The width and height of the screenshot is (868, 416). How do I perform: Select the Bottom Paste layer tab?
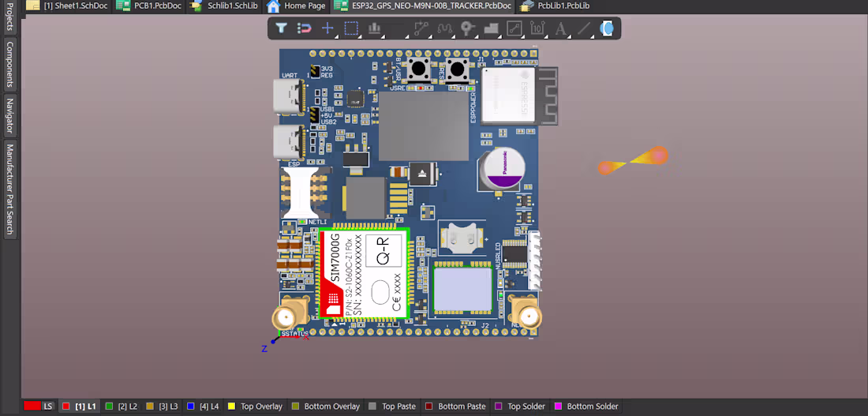coord(455,406)
